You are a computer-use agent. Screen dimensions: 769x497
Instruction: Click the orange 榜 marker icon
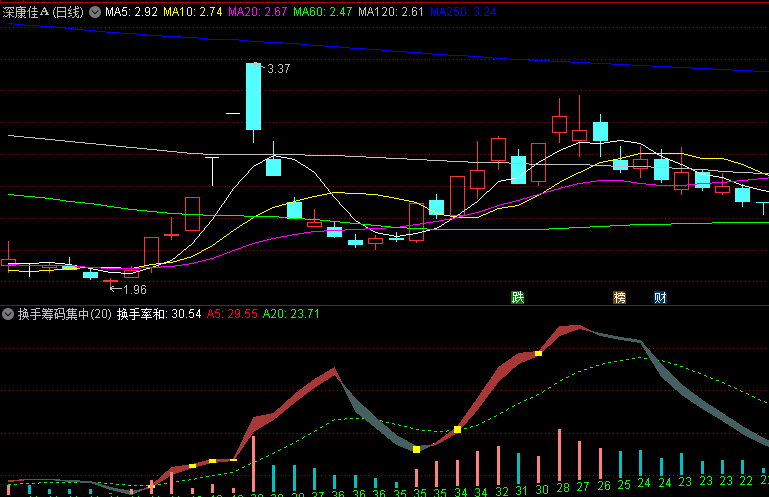[x=619, y=297]
